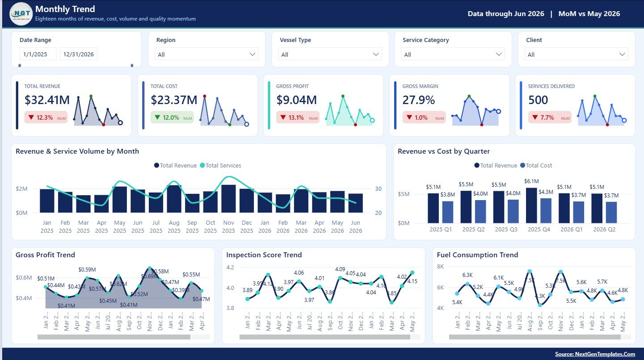This screenshot has width=644, height=360.
Task: Click the 2025 Q3 axis label
Action: pos(506,230)
